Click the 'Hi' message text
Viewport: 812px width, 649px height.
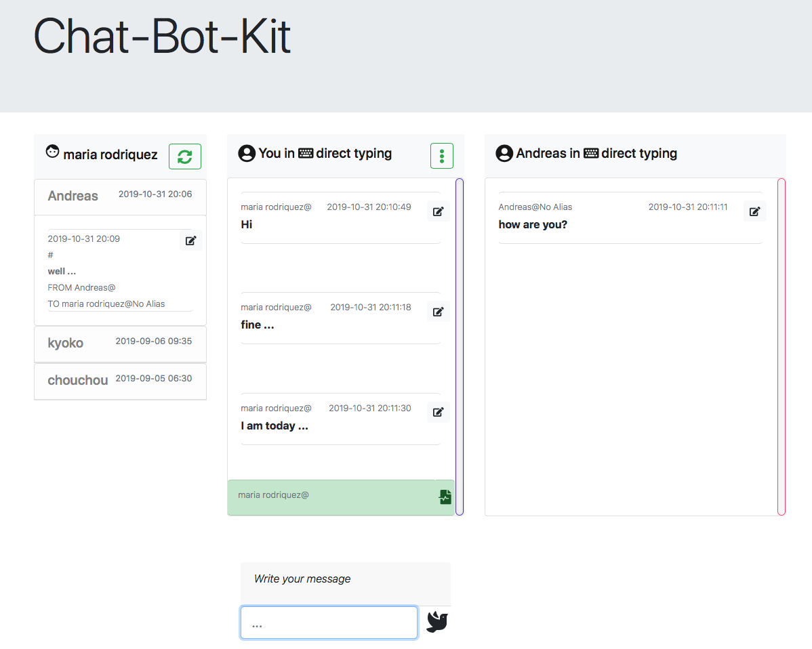click(x=247, y=225)
